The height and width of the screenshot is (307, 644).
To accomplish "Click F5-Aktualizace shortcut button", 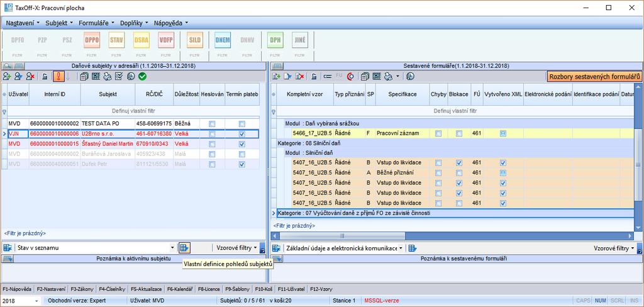I will point(145,289).
